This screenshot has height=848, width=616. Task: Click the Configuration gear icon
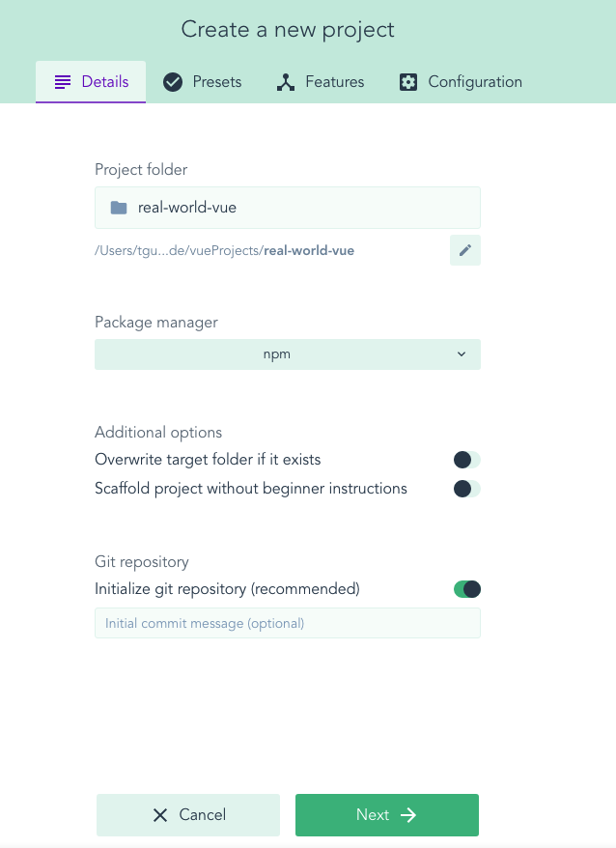408,82
